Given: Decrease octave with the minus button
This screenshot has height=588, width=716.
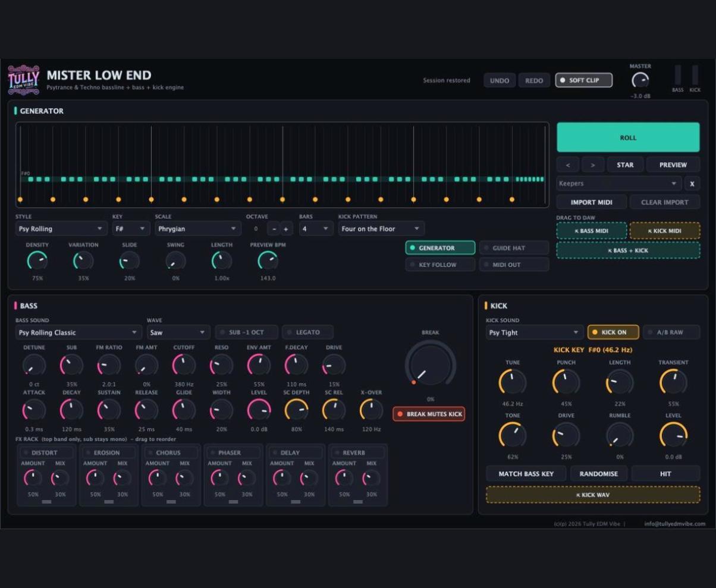Looking at the screenshot, I should tap(274, 229).
